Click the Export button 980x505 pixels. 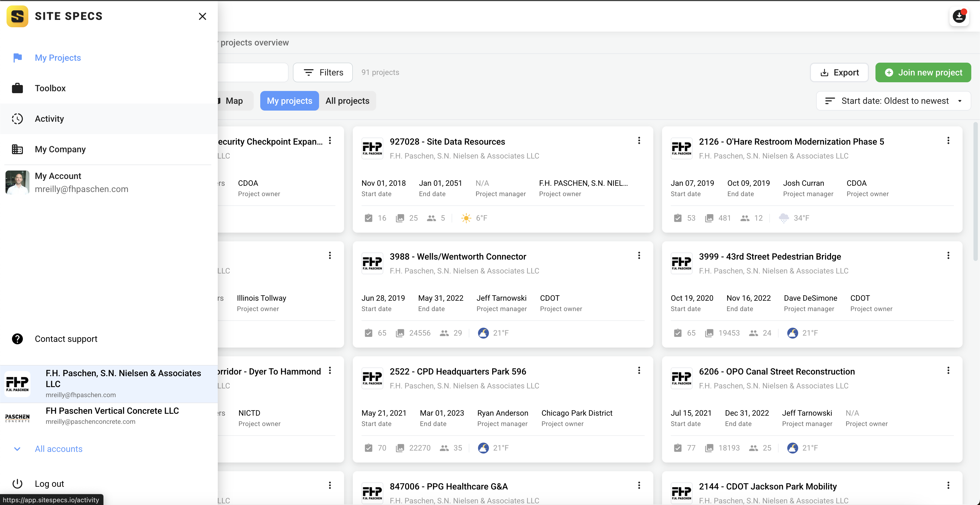[x=839, y=72]
